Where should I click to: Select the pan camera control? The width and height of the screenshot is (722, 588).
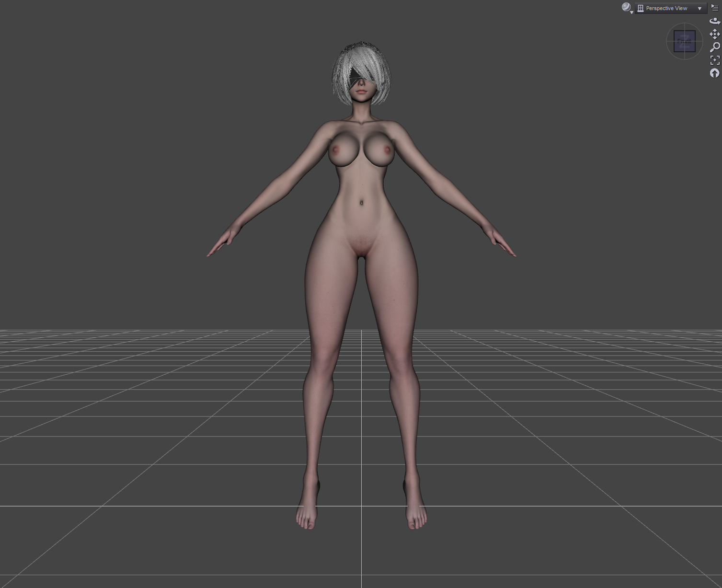pos(715,34)
